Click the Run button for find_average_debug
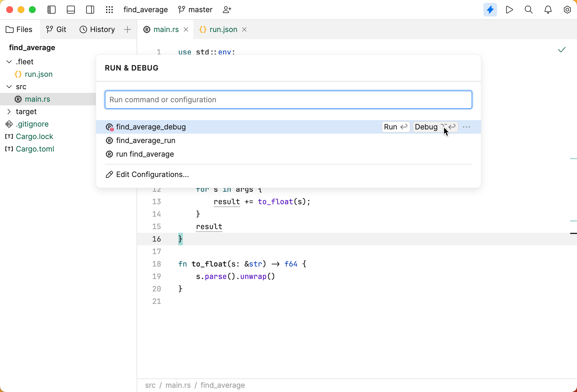Image resolution: width=577 pixels, height=392 pixels. (x=394, y=127)
